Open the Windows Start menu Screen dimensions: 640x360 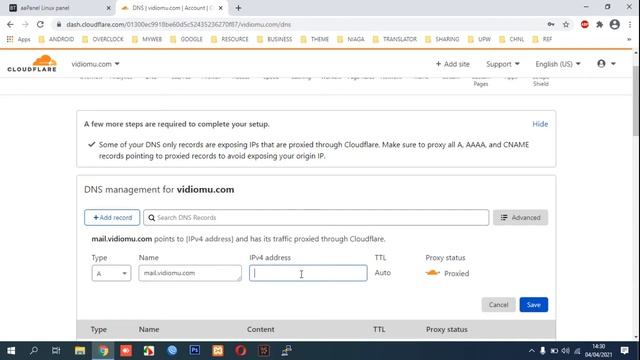point(11,351)
